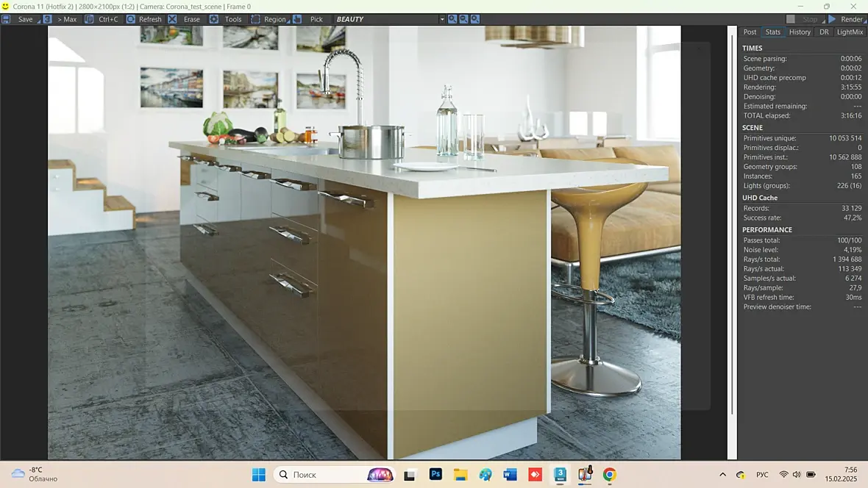The image size is (868, 488).
Task: Open Wi-Fi network settings in tray
Action: click(783, 475)
